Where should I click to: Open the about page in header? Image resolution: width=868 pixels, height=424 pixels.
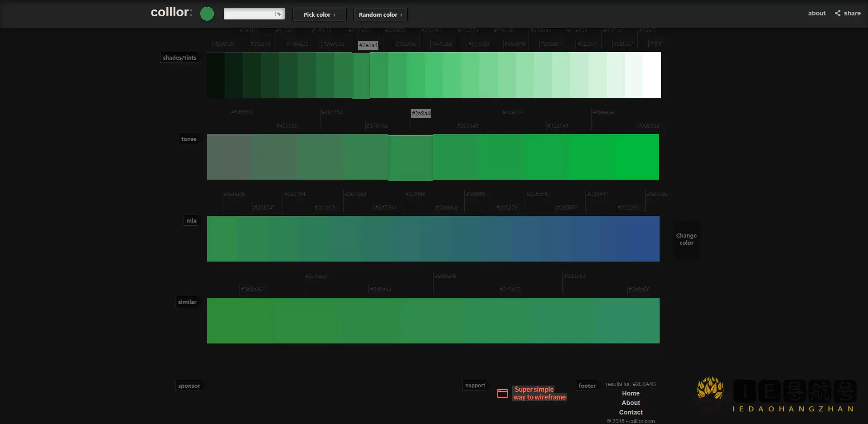(816, 13)
